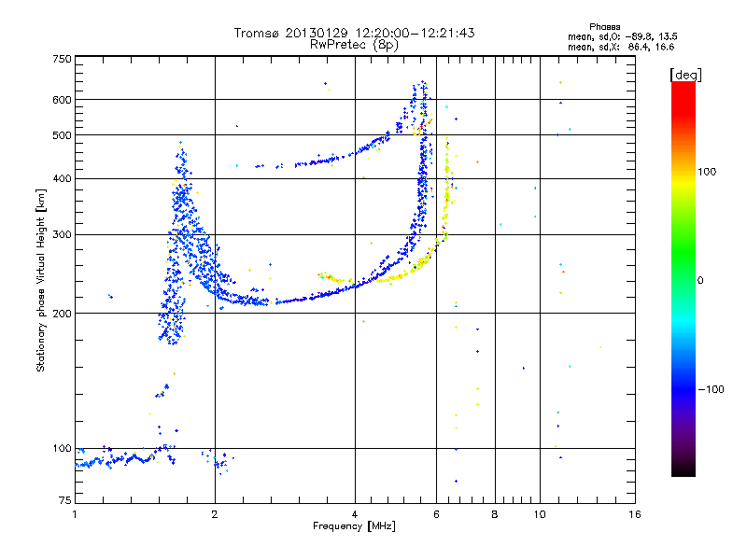Click the colorbar tick label '100'

click(707, 172)
